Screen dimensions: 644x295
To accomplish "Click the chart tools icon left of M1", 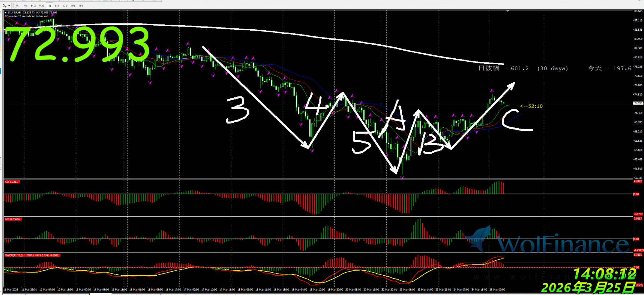I will click(4, 6).
